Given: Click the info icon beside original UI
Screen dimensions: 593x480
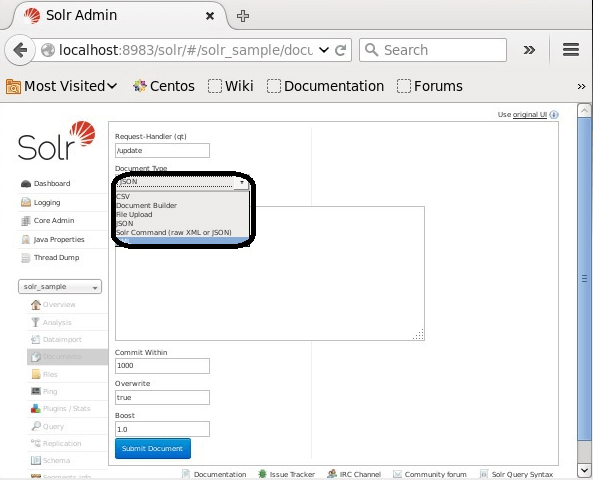Looking at the screenshot, I should (554, 115).
